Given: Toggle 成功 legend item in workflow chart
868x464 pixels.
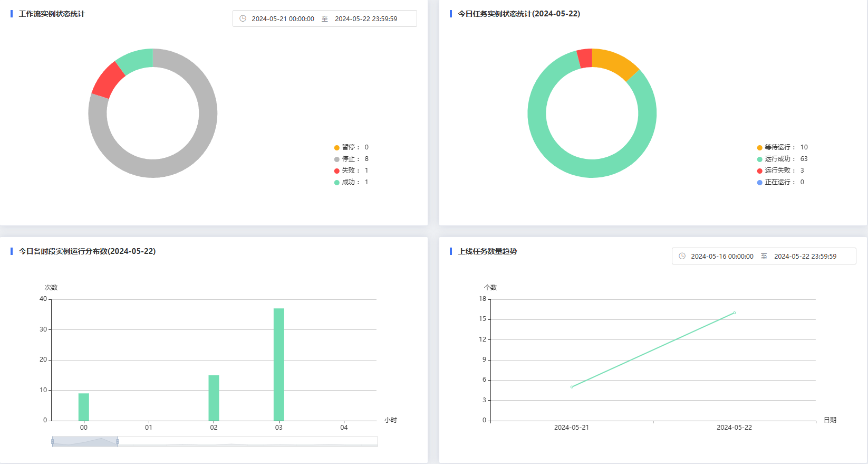Looking at the screenshot, I should click(x=351, y=182).
